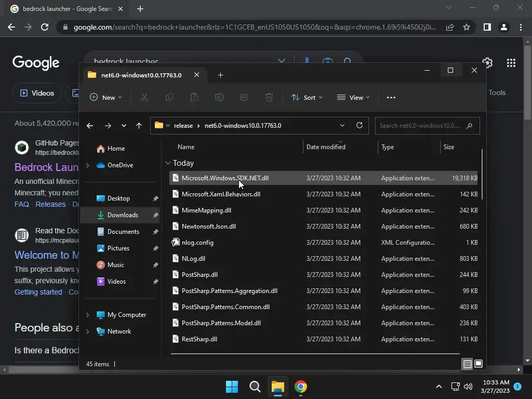Screen dimensions: 532x399
Task: Click the search magnifier in Explorer search box
Action: click(470, 126)
